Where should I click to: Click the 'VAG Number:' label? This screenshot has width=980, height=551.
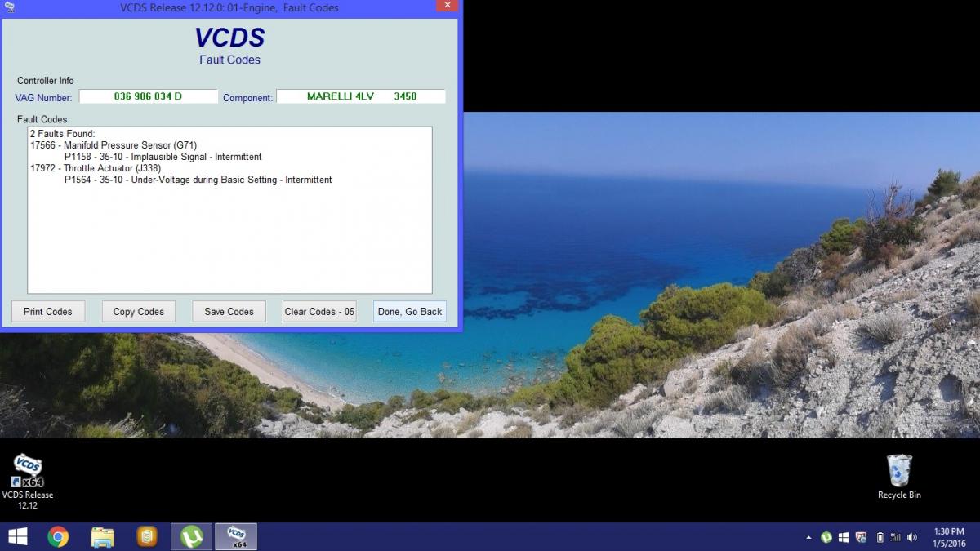pos(43,98)
